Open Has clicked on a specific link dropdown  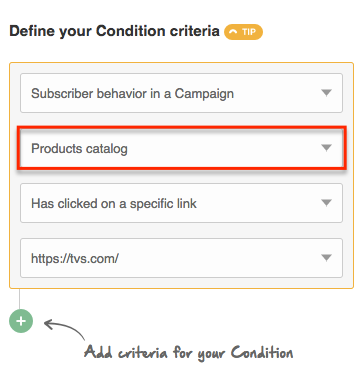point(181,203)
